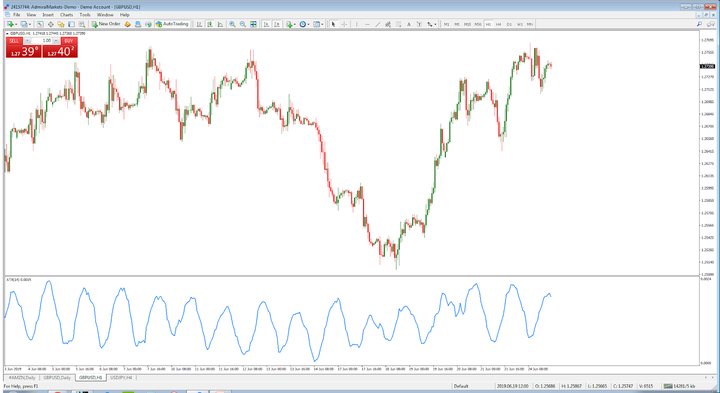Toggle the chart auto scroll icon
Viewport: 720px width, 393px height.
(x=266, y=24)
